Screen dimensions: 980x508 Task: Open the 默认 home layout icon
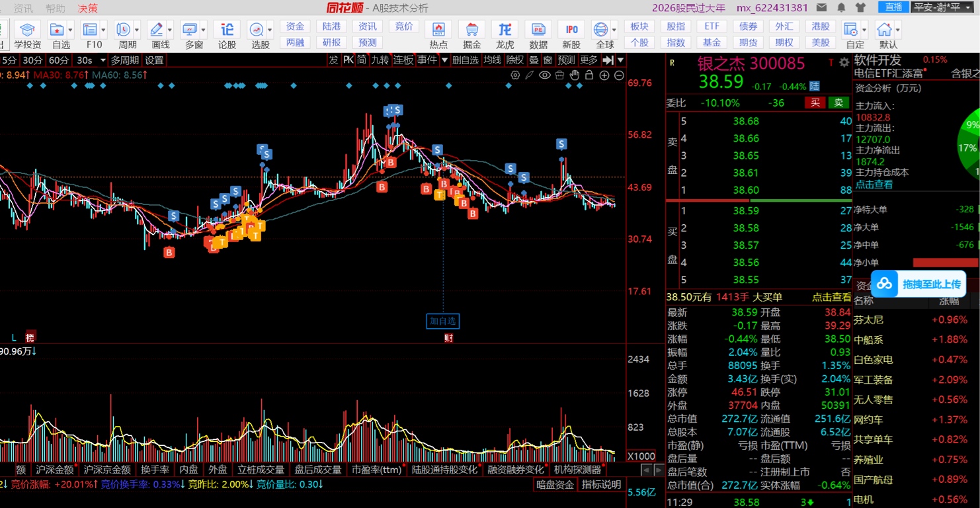884,30
